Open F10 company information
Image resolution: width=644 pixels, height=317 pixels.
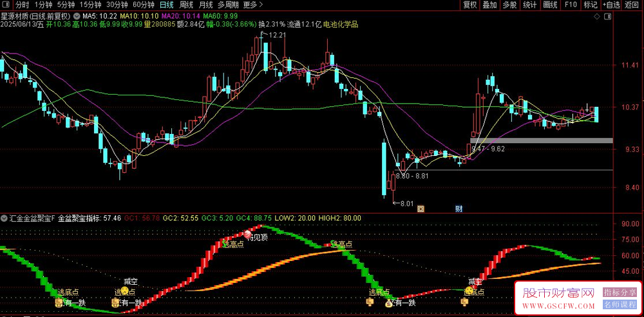point(571,5)
